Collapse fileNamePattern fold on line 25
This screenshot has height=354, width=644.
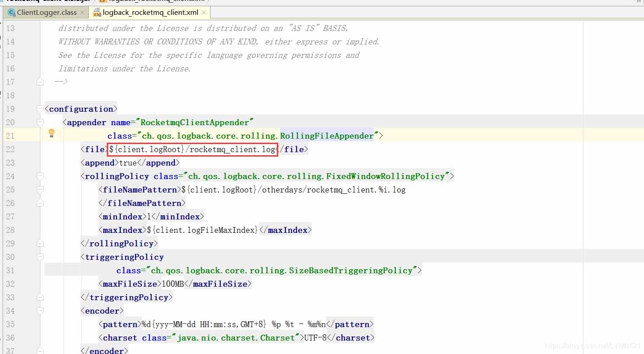(x=40, y=190)
